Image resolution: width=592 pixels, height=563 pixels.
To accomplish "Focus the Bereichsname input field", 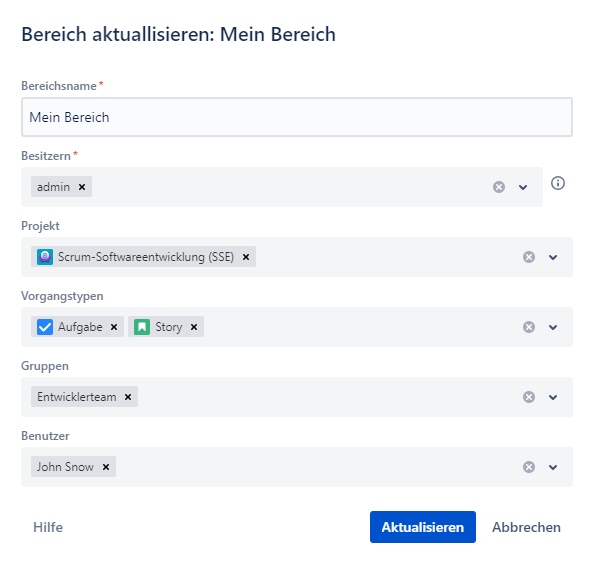I will pos(297,117).
